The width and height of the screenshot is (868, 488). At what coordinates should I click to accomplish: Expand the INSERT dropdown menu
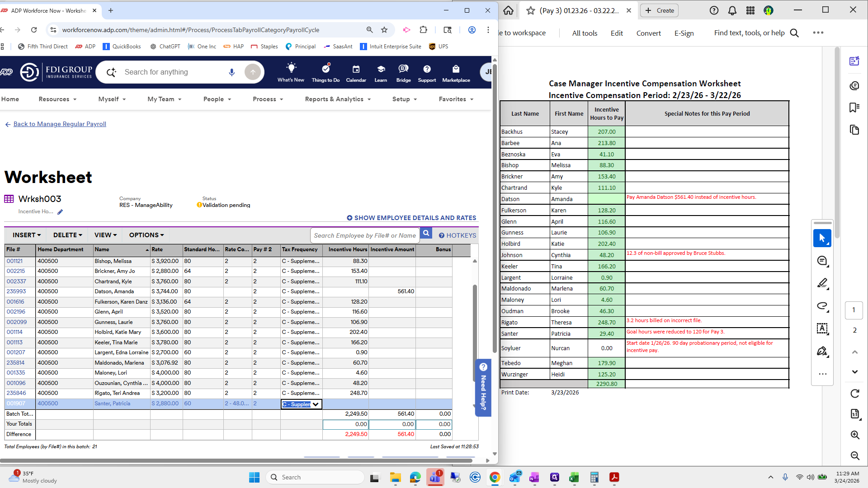27,235
